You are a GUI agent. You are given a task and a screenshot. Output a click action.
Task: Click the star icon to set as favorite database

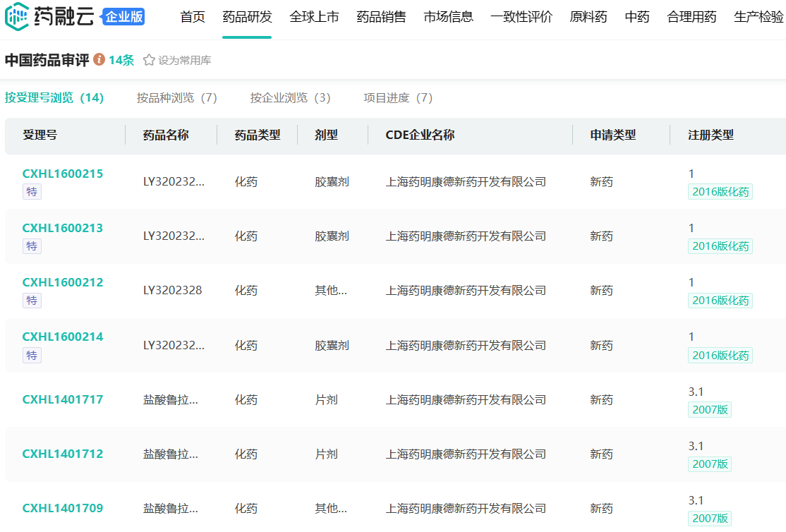[149, 61]
